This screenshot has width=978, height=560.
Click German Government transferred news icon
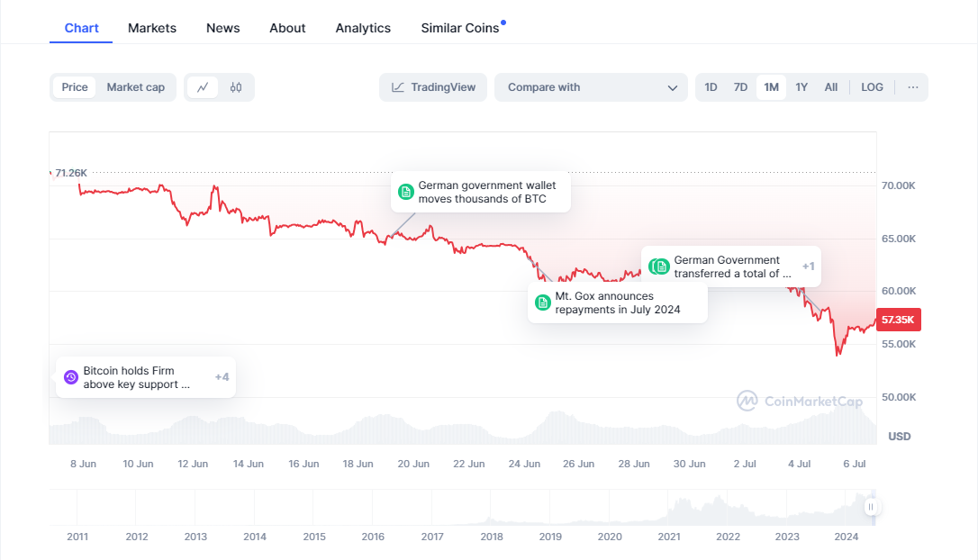(x=661, y=266)
